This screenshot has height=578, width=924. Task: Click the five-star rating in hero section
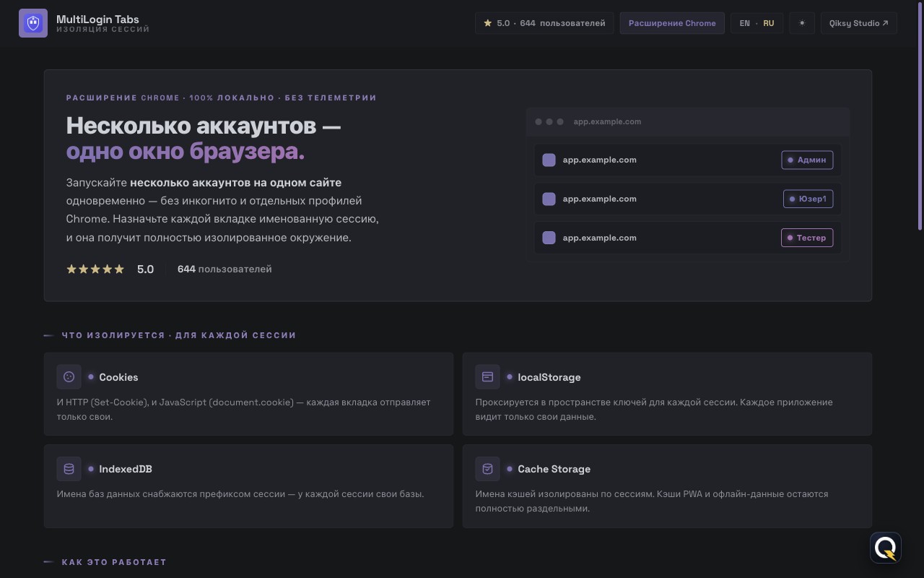[x=95, y=269]
